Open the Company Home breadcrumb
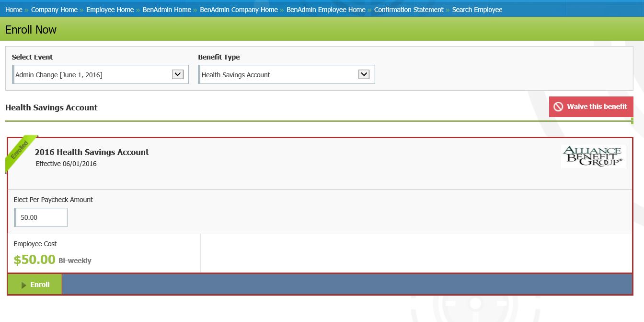644x322 pixels. coord(54,9)
